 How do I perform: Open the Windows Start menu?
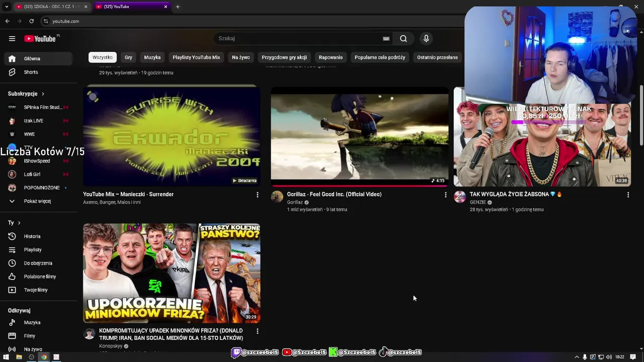pos(6,357)
